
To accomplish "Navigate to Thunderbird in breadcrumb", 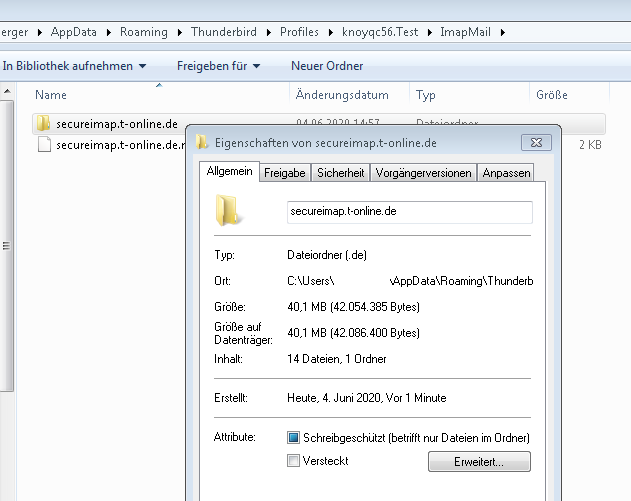I will 224,32.
